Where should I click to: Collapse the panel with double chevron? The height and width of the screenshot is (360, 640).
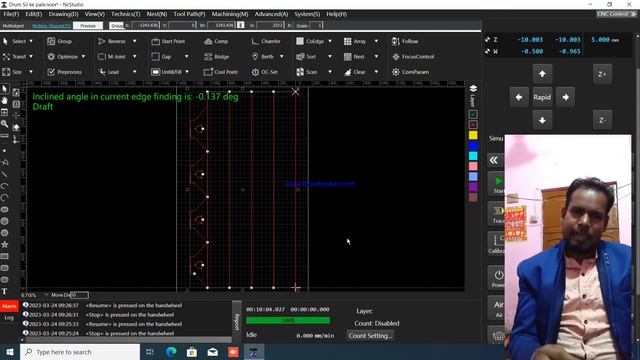494,160
